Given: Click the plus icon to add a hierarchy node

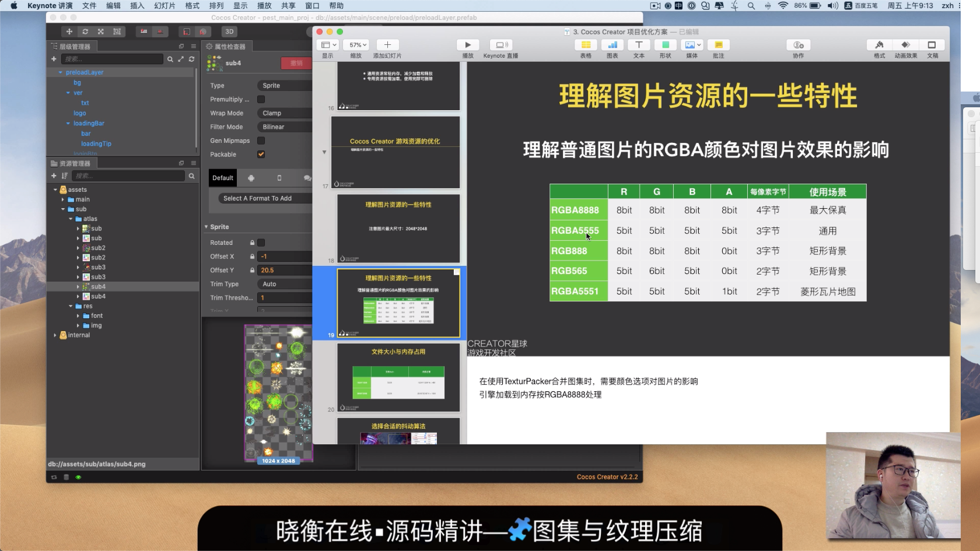Looking at the screenshot, I should coord(54,59).
